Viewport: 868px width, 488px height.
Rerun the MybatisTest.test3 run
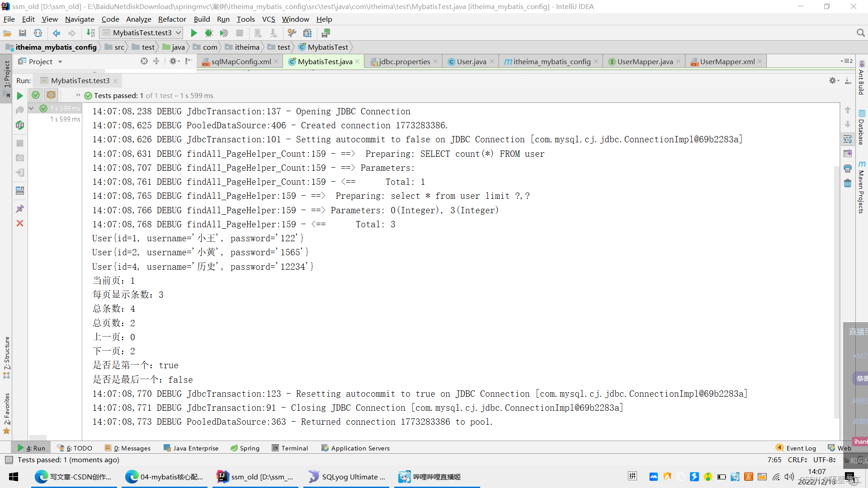tap(19, 95)
